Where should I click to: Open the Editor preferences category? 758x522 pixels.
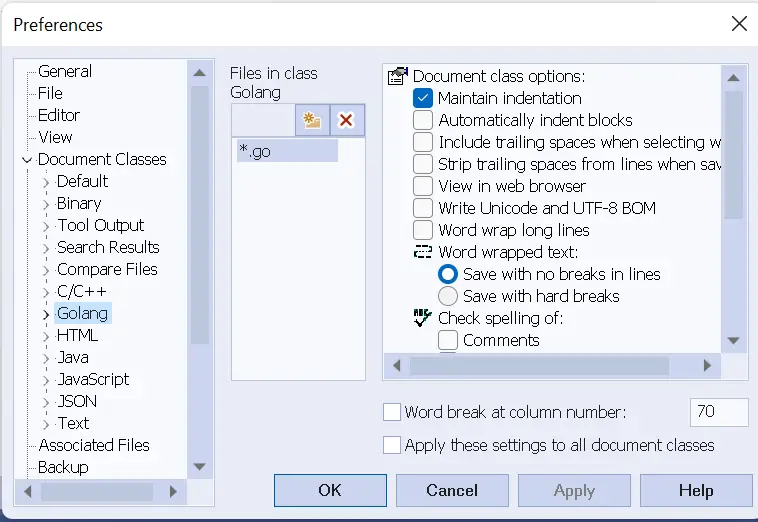[x=58, y=115]
